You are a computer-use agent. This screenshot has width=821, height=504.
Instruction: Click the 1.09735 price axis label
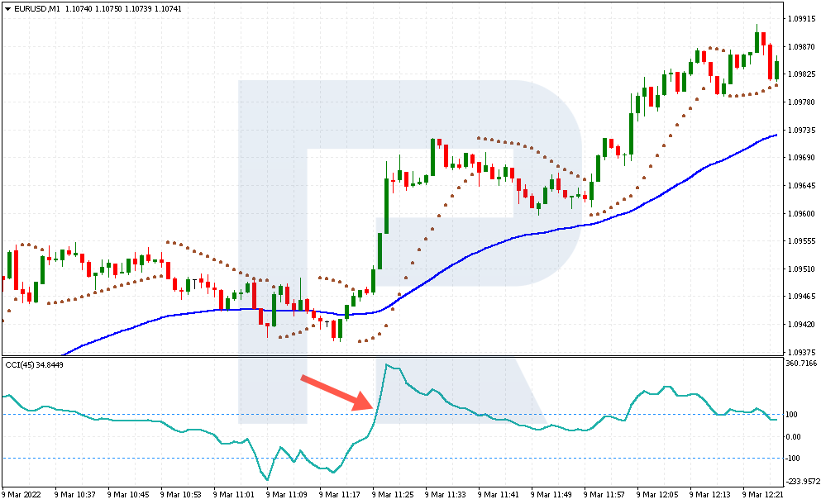[801, 130]
